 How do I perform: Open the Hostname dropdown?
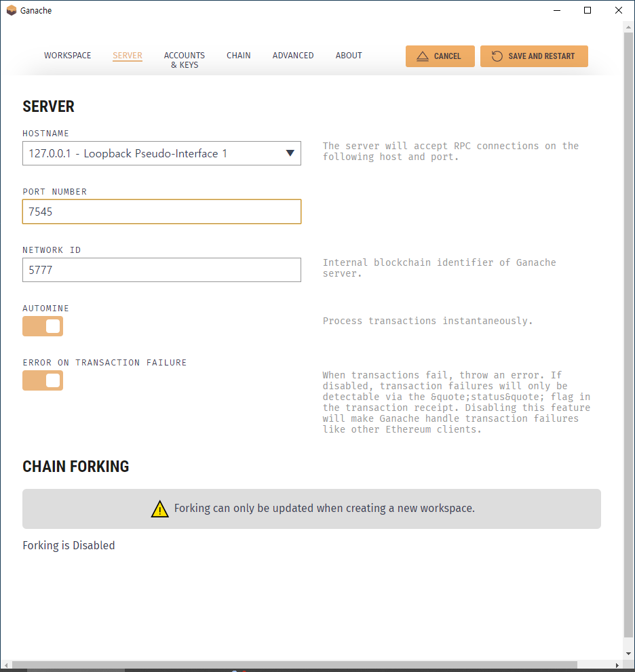161,153
